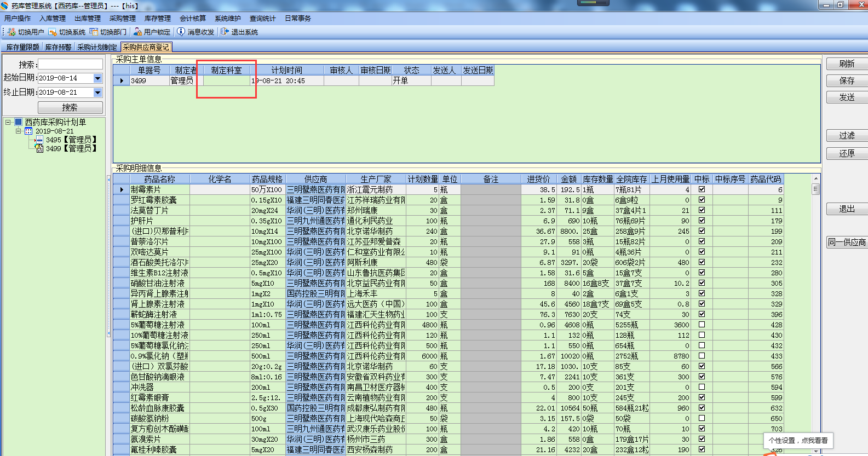
Task: Open the 日常事务 menu
Action: [x=298, y=19]
